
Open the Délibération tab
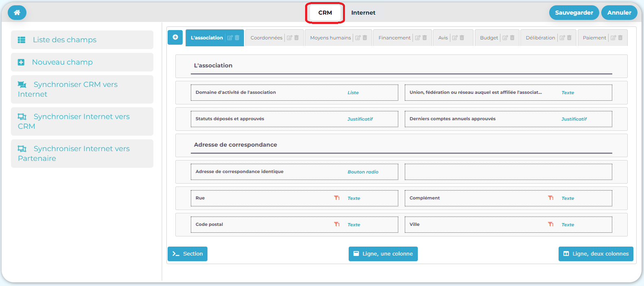coord(540,38)
